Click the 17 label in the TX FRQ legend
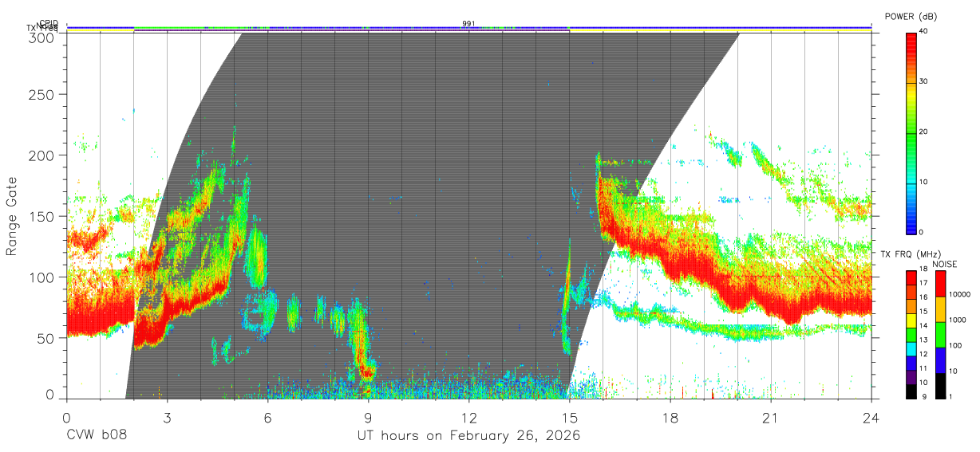 (x=925, y=284)
